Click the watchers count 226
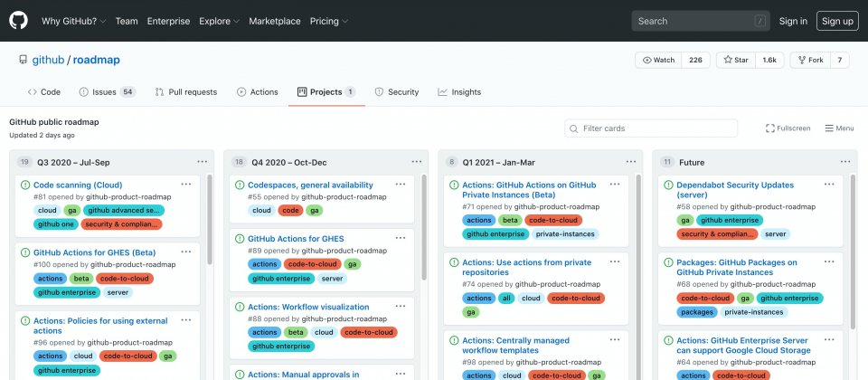This screenshot has width=868, height=380. (x=696, y=60)
